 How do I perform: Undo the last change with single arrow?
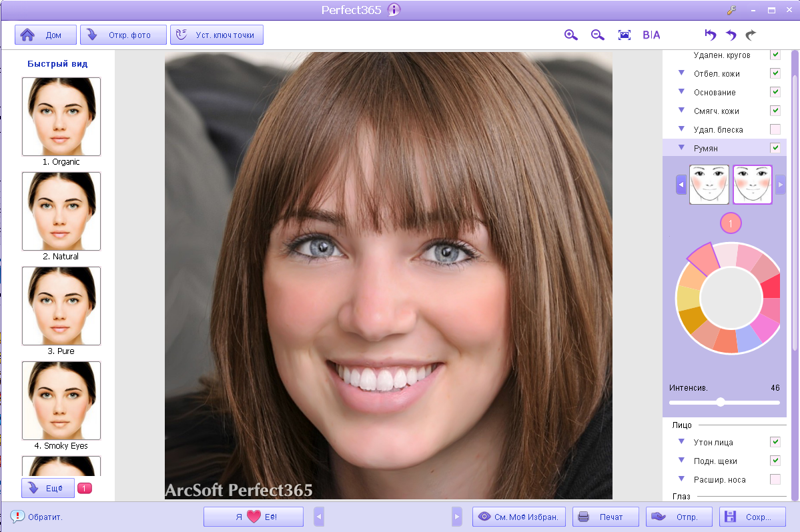[731, 35]
